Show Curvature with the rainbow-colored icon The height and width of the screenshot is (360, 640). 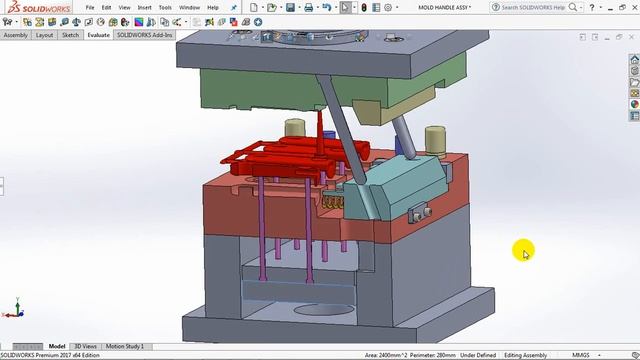tap(139, 22)
